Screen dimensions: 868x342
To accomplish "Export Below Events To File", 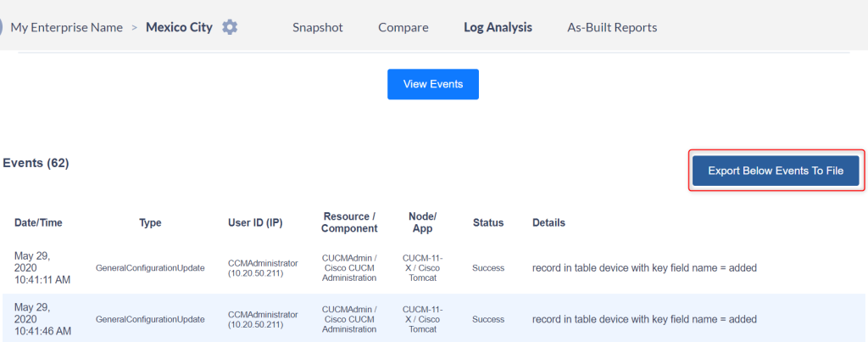I will [x=776, y=171].
